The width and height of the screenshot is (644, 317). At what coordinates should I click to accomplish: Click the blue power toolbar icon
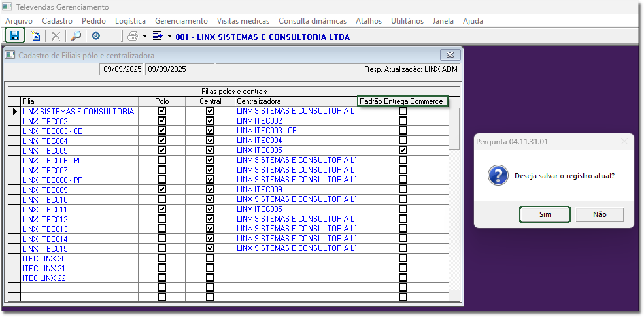click(95, 36)
